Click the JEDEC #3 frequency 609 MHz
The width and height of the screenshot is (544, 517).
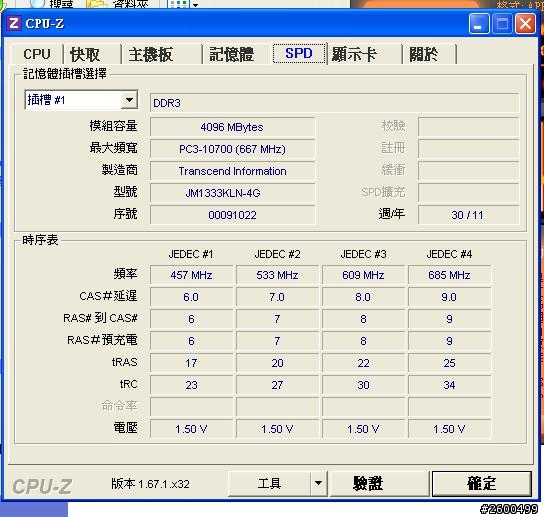pos(363,275)
